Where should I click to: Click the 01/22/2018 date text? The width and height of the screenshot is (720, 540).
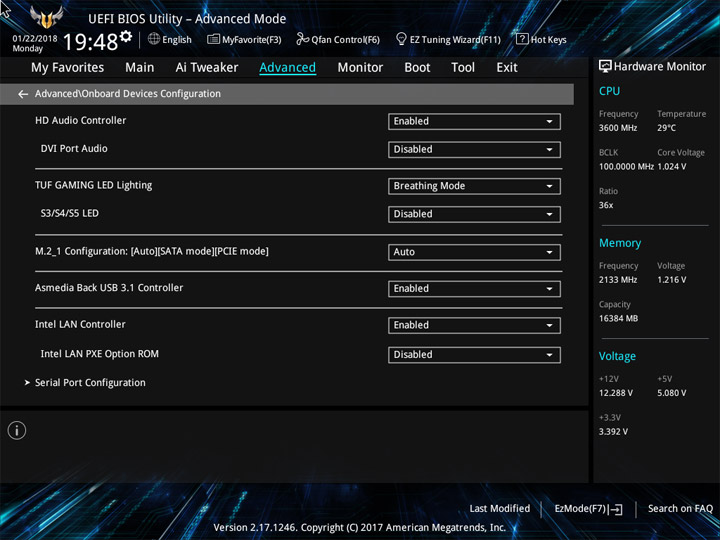tap(35, 39)
